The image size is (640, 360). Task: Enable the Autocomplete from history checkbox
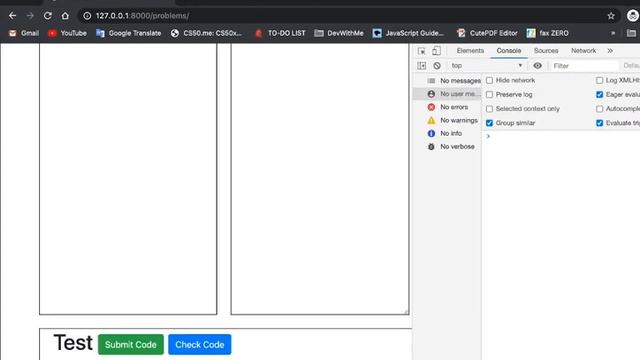point(599,109)
